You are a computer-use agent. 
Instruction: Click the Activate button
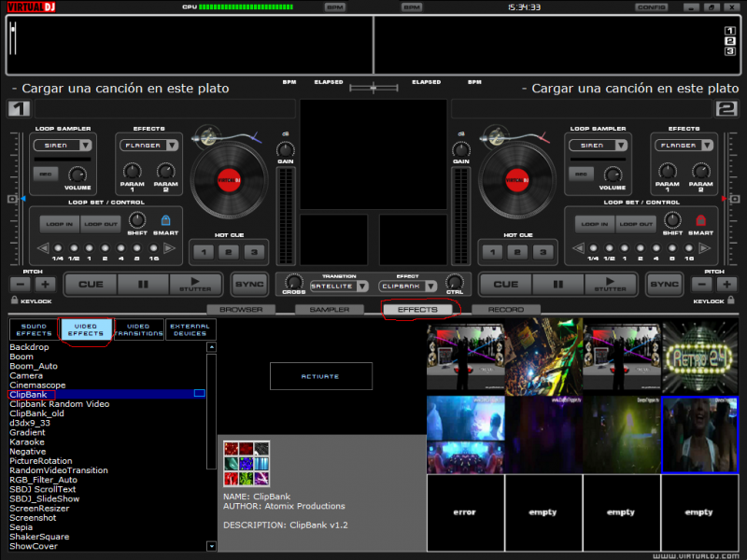(x=320, y=376)
